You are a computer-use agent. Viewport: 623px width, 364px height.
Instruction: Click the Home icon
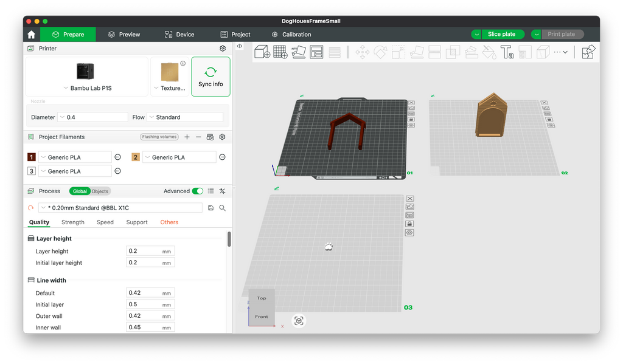click(x=32, y=35)
